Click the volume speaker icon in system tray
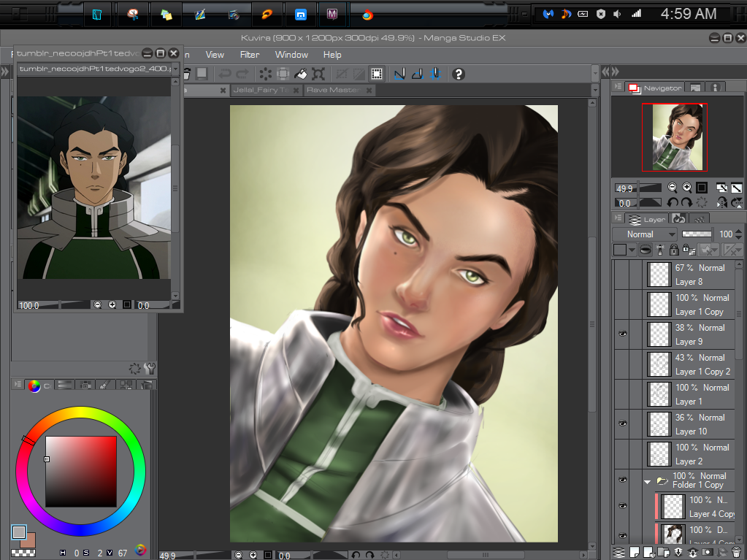This screenshot has width=747, height=560. [618, 14]
